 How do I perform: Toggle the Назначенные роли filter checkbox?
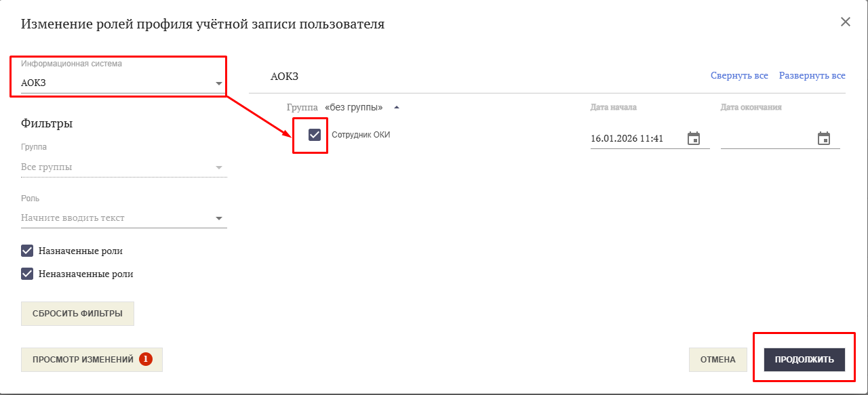tap(28, 251)
